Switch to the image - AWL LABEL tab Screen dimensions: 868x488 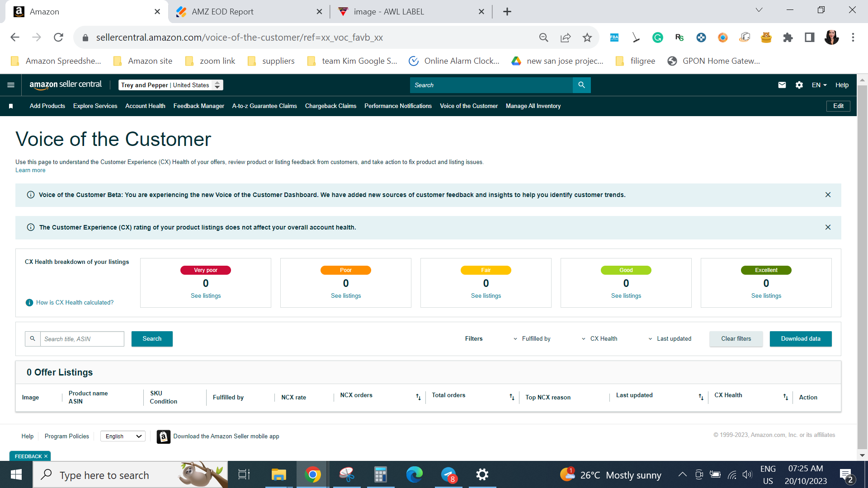(410, 12)
